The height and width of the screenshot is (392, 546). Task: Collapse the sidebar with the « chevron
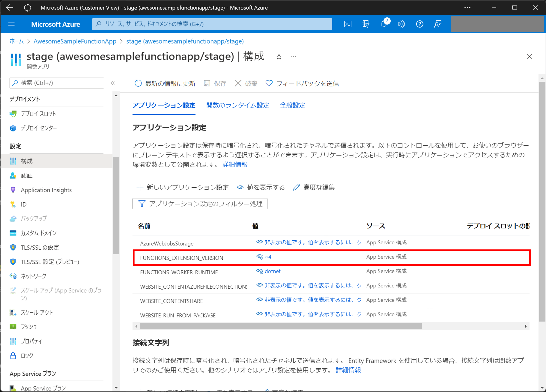[x=113, y=83]
